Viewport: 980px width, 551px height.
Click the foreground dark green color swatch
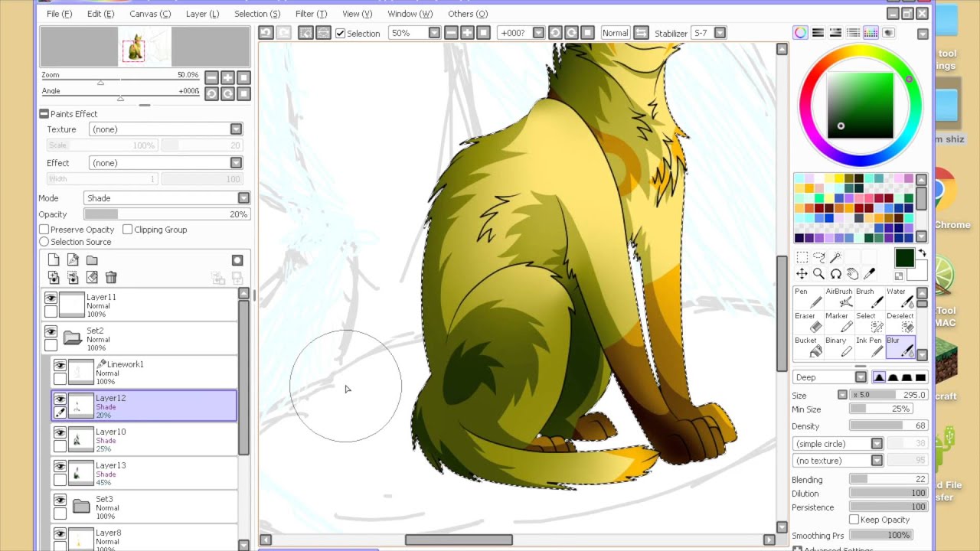click(903, 258)
